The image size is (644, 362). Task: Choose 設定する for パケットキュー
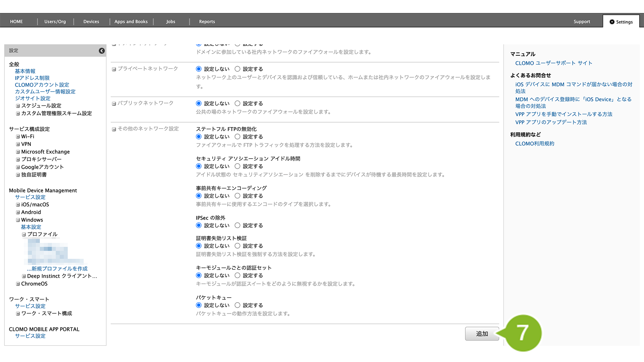238,306
